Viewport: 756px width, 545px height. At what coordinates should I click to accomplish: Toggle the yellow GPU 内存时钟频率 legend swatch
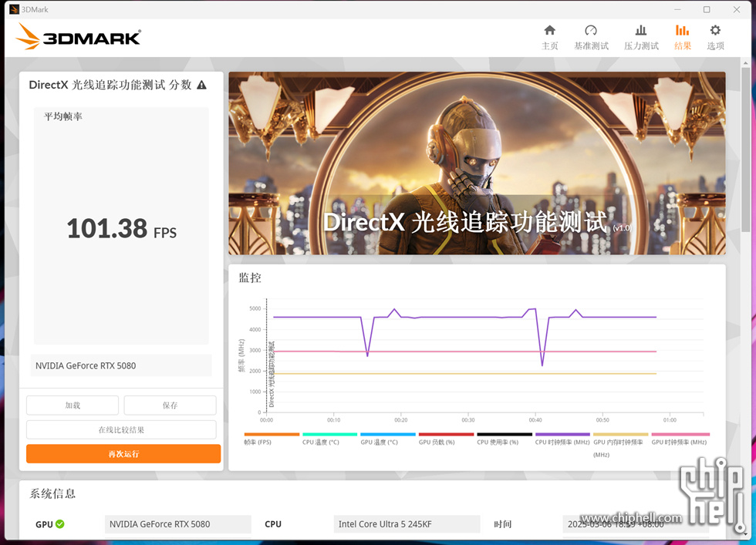pos(621,434)
